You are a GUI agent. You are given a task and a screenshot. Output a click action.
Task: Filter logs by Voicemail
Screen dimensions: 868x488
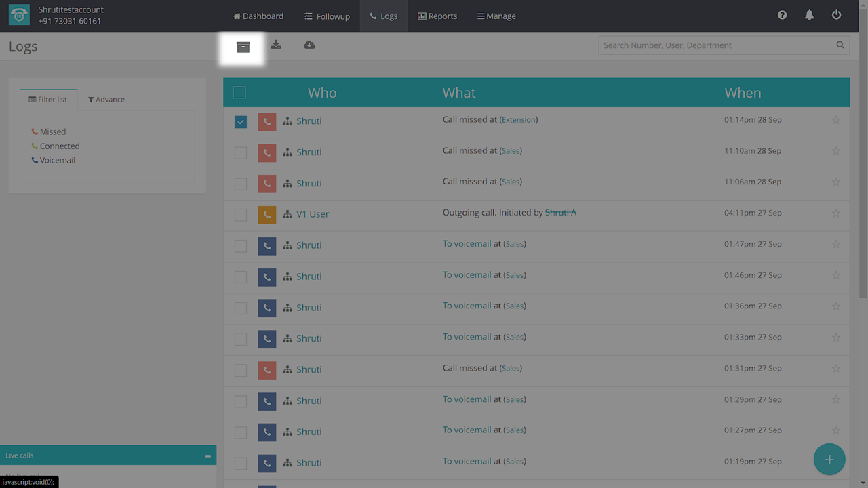[57, 161]
